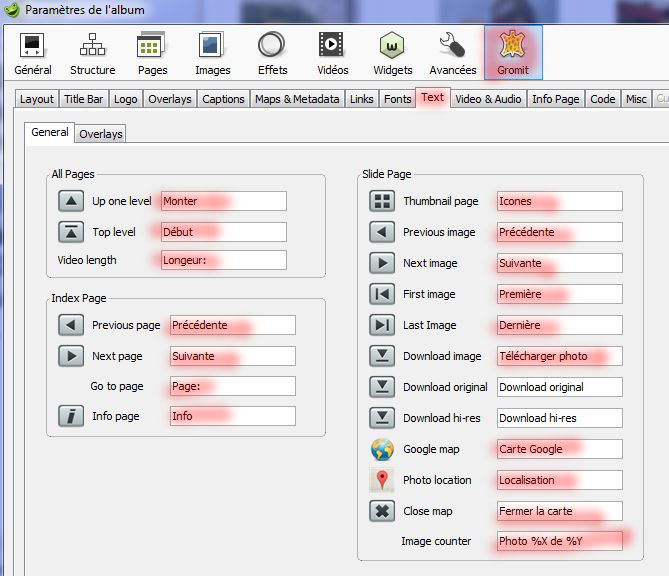The height and width of the screenshot is (576, 669).
Task: Click the Download original text field
Action: 559,387
